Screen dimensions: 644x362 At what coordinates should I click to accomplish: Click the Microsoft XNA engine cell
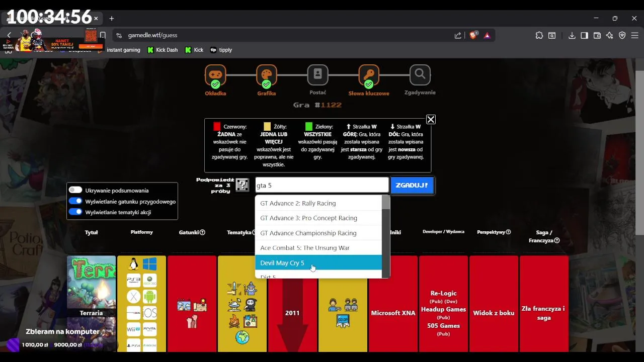click(x=393, y=304)
